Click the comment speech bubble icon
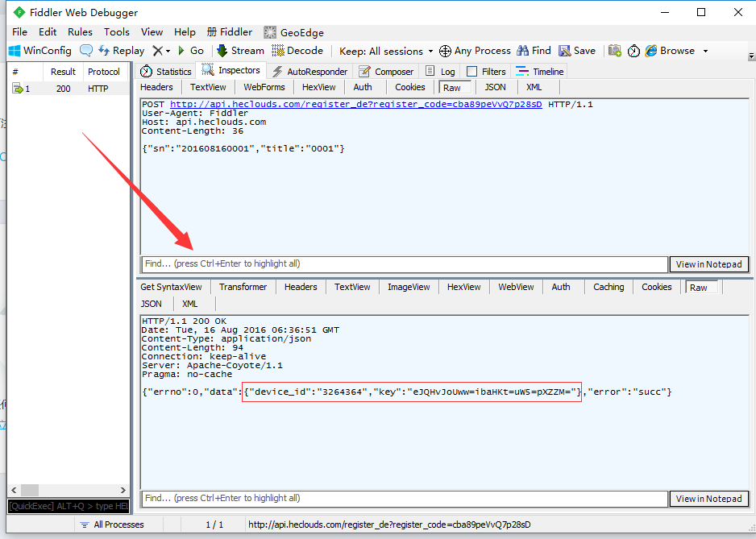 point(86,51)
